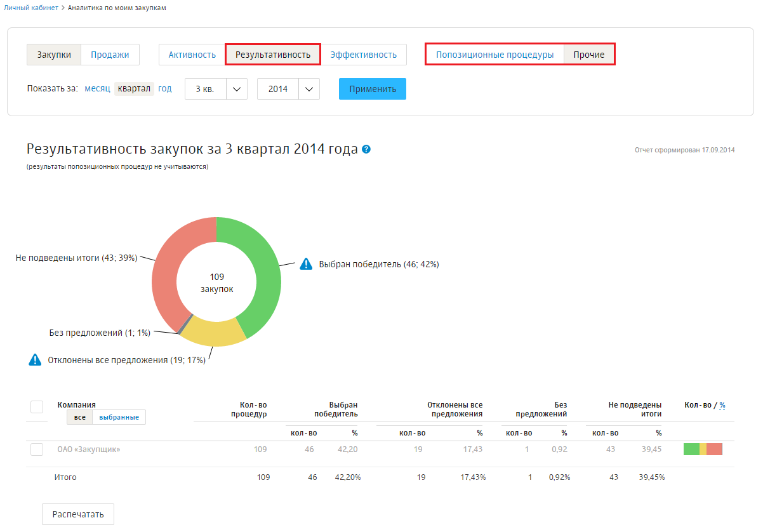Screen dimensions: 763x532
Task: Toggle the select-all checkbox in table header
Action: click(37, 407)
